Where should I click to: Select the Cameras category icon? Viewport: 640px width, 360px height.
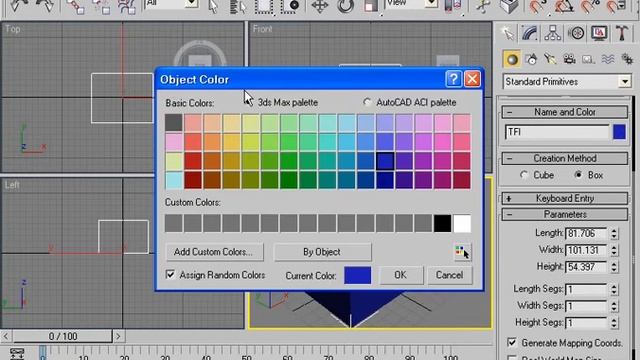(569, 60)
